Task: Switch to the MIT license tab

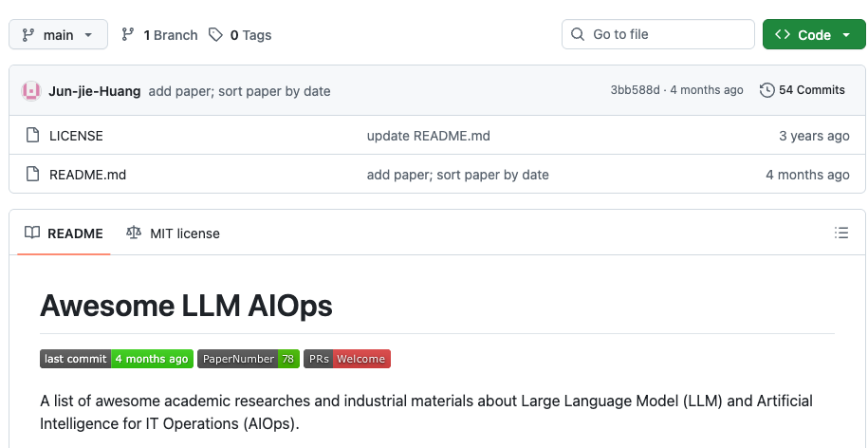Action: click(x=173, y=233)
